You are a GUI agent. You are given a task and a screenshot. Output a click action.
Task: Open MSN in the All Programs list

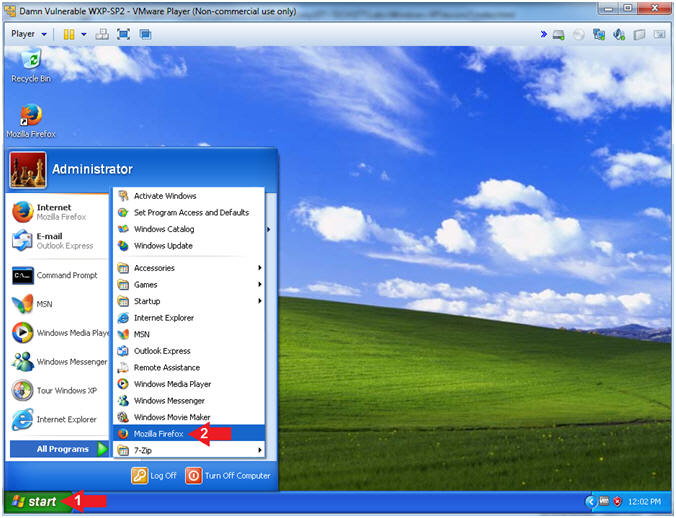(x=189, y=334)
